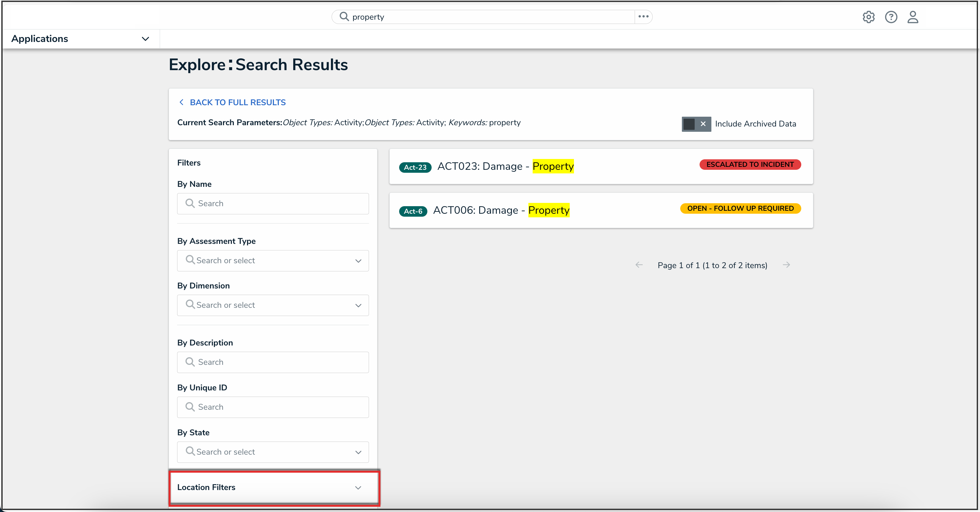Open the user profile icon

pyautogui.click(x=913, y=17)
